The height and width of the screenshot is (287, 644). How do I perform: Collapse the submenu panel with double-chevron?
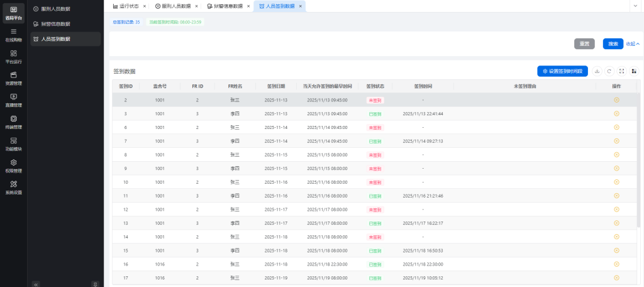pyautogui.click(x=36, y=284)
